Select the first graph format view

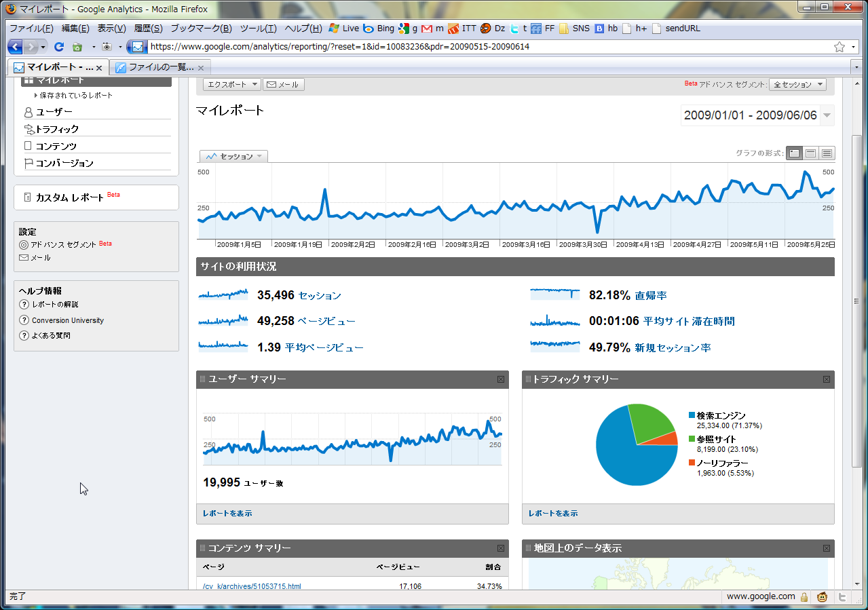tap(794, 153)
